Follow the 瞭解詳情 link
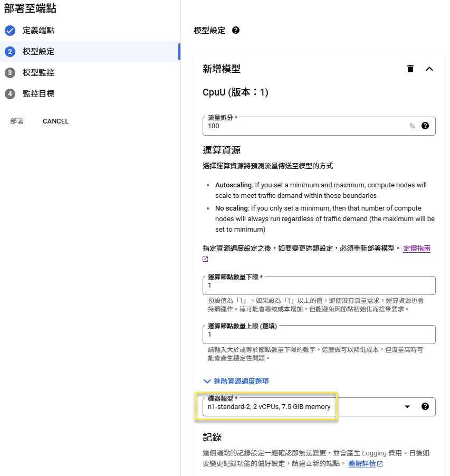The image size is (450, 476). pos(362,464)
